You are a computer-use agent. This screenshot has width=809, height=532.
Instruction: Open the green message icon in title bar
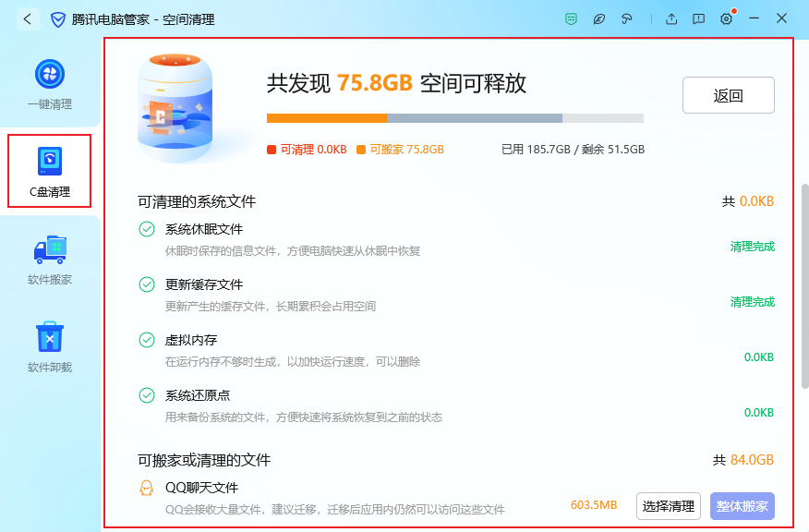(x=571, y=19)
